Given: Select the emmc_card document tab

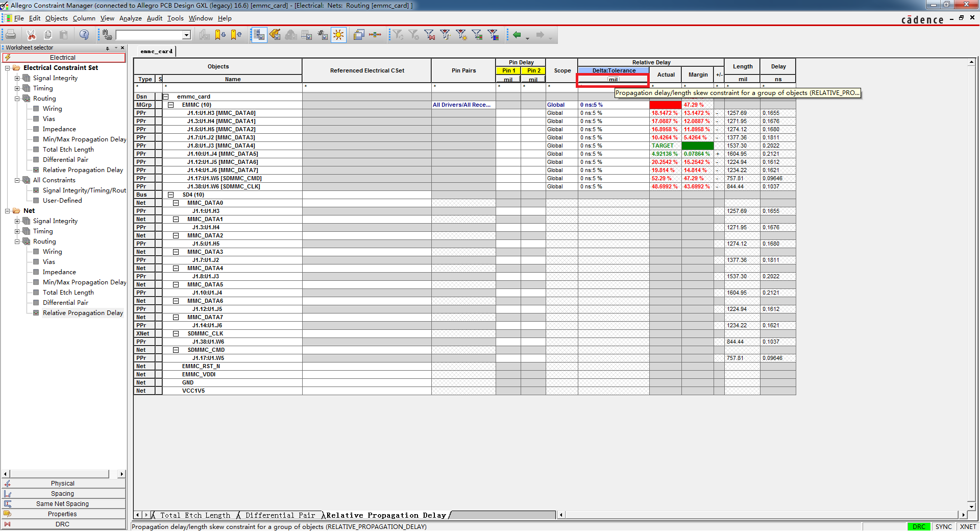Looking at the screenshot, I should (156, 51).
